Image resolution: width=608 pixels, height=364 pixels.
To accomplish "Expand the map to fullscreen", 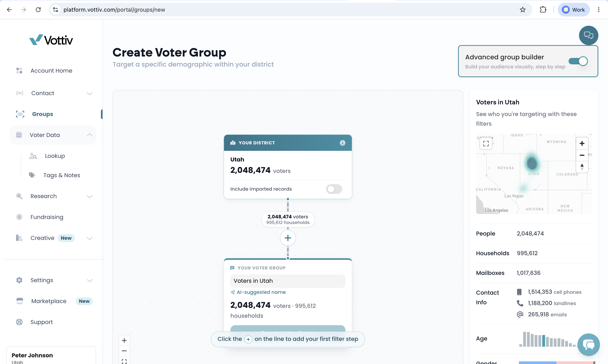I will tap(486, 144).
